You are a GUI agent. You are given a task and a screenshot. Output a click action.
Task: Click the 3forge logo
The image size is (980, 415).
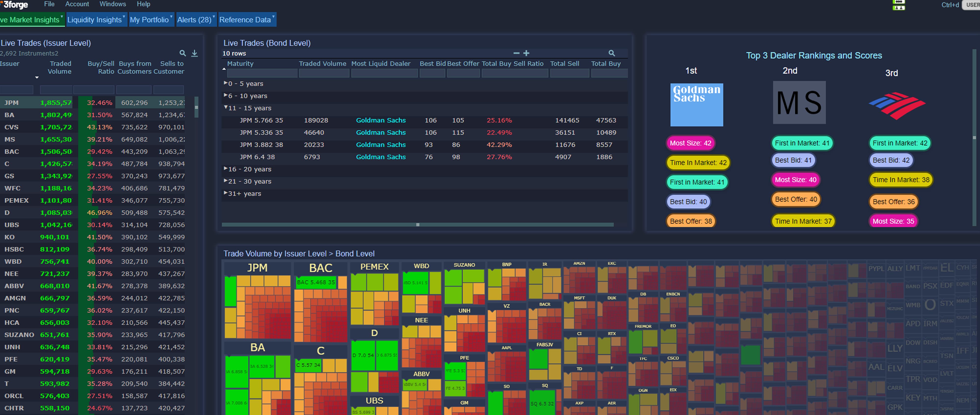pyautogui.click(x=14, y=5)
